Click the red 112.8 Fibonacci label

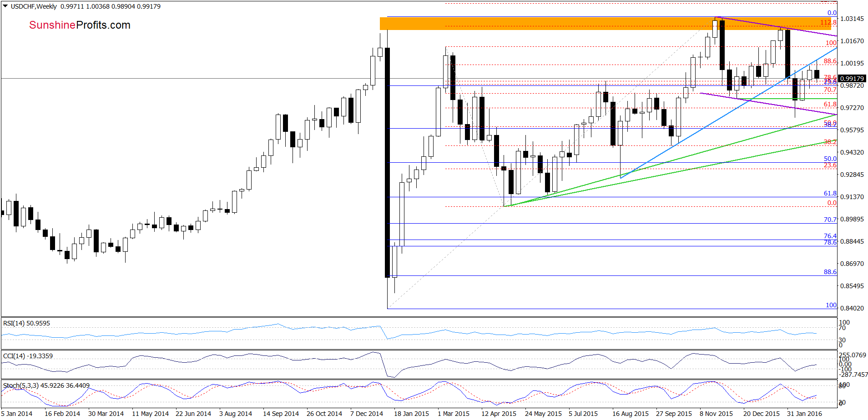point(828,22)
